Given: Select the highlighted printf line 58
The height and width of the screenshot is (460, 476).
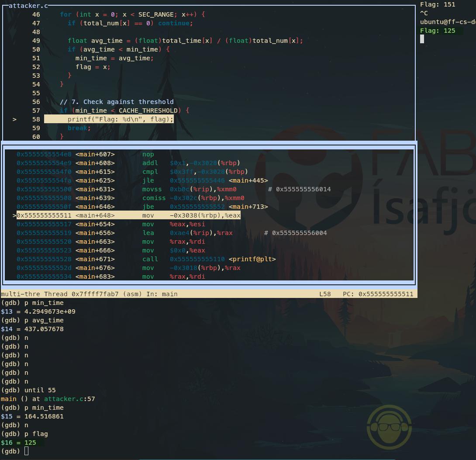Looking at the screenshot, I should pyautogui.click(x=109, y=119).
